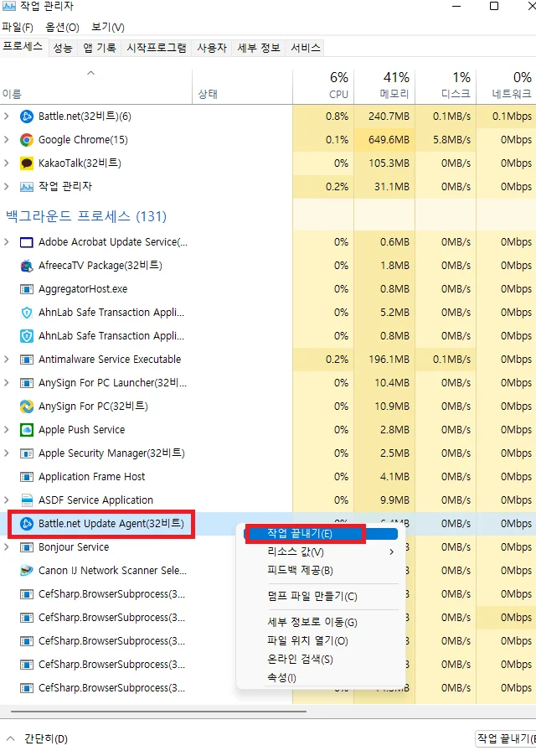
Task: Click the Task Manager title bar icon
Action: click(x=8, y=6)
